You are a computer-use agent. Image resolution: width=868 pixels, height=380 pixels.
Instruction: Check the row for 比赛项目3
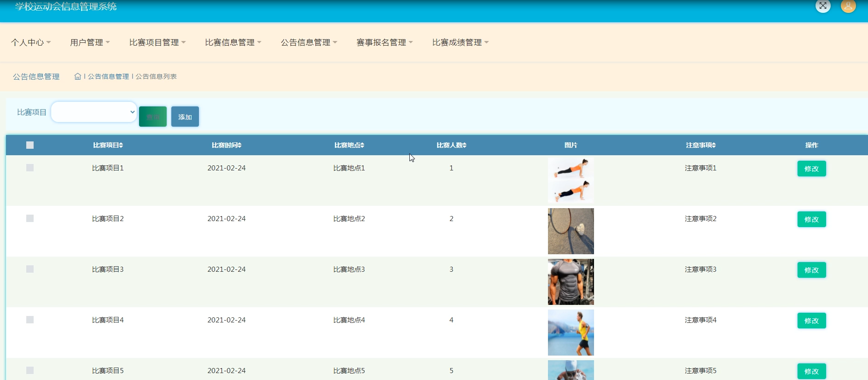(x=30, y=269)
